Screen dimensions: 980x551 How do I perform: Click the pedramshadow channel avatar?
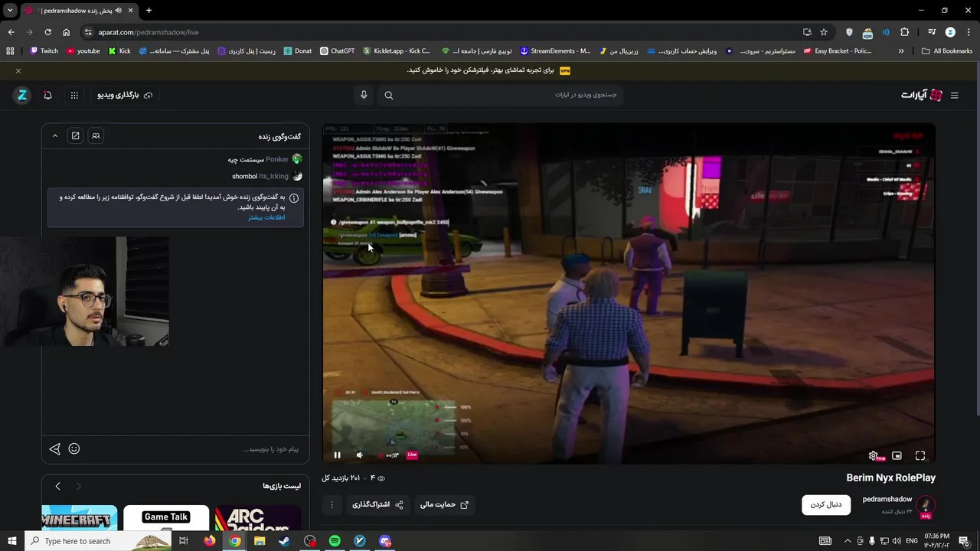pos(926,505)
